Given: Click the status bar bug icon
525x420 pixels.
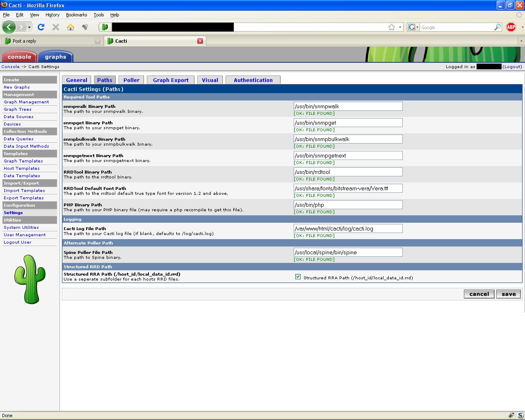Looking at the screenshot, I should pyautogui.click(x=511, y=415).
